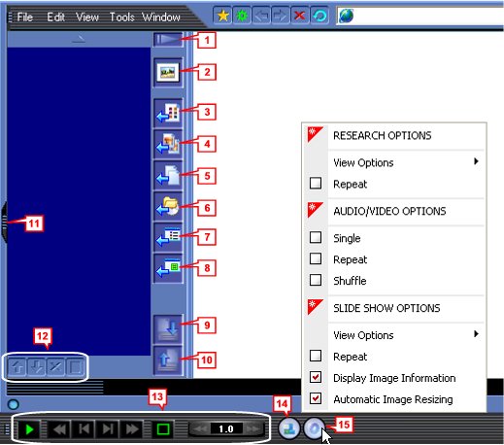Click the red X stop icon

click(x=300, y=16)
